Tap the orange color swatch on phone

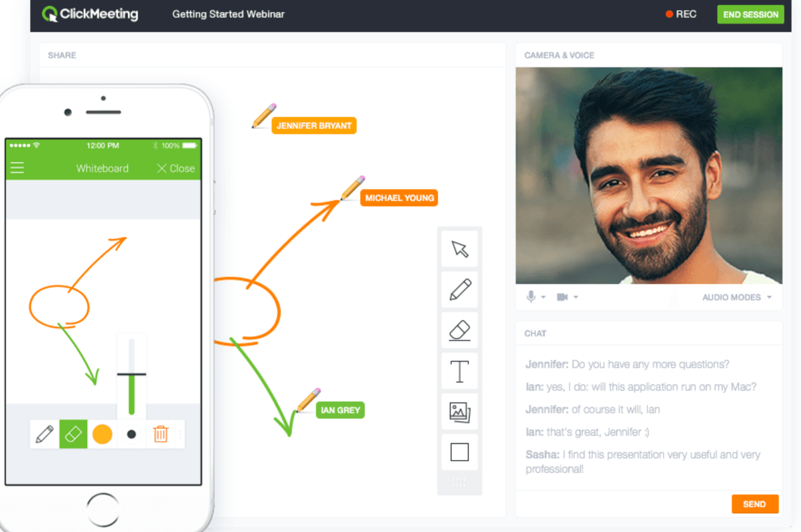(102, 434)
